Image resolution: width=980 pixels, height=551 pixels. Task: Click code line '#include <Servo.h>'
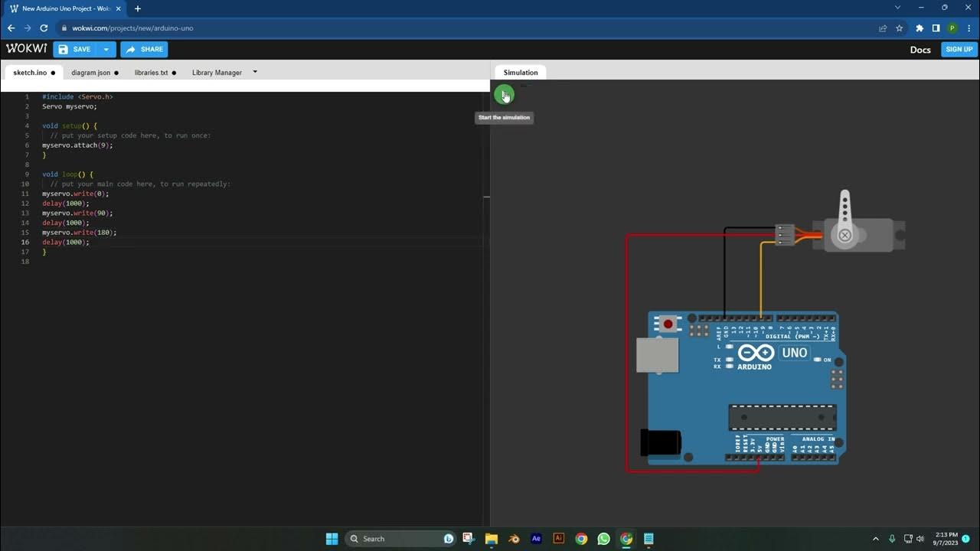pyautogui.click(x=77, y=97)
